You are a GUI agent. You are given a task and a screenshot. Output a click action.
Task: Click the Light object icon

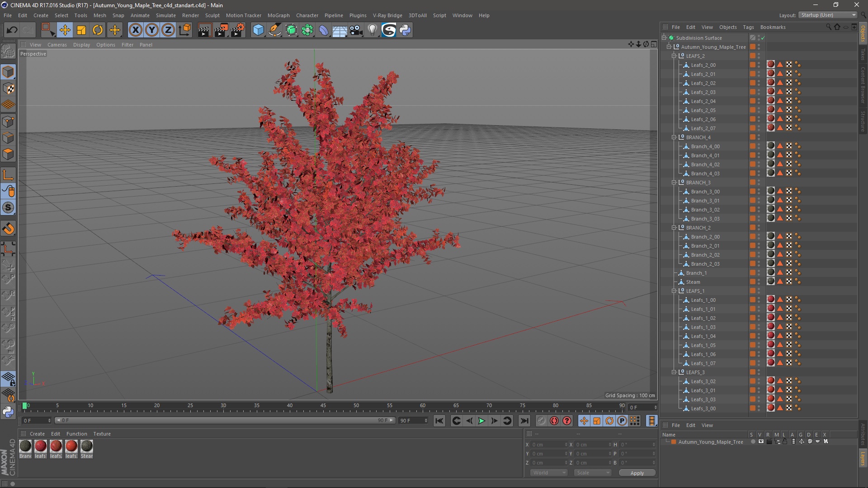372,30
